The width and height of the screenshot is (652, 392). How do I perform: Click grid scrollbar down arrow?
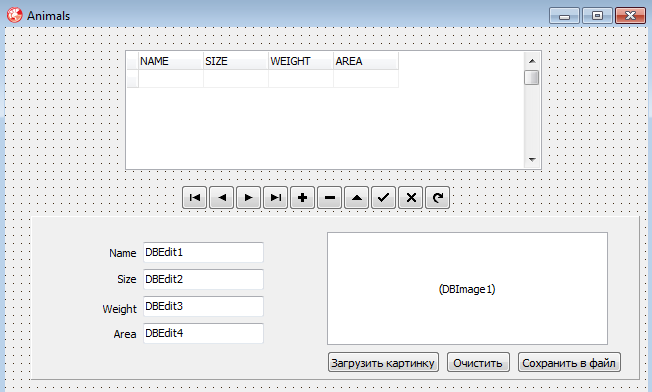pos(532,160)
